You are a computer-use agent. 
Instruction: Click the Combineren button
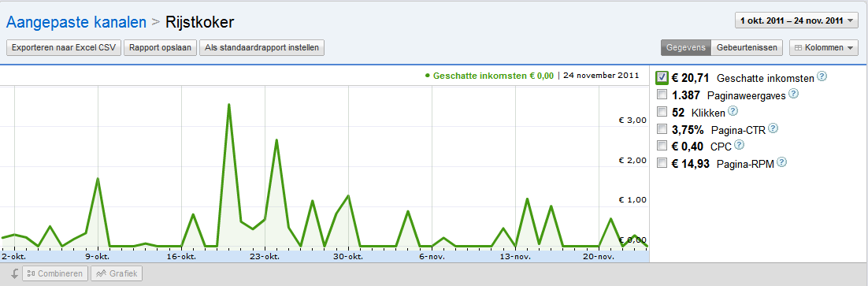55,273
